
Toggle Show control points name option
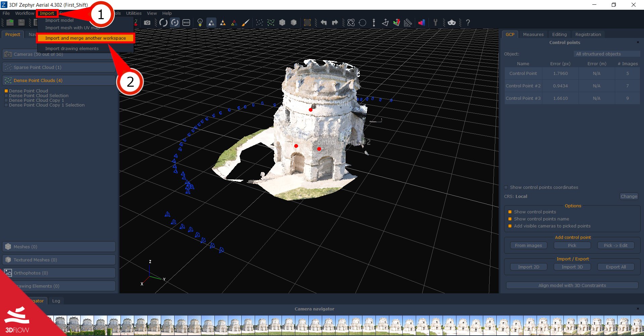tap(510, 219)
